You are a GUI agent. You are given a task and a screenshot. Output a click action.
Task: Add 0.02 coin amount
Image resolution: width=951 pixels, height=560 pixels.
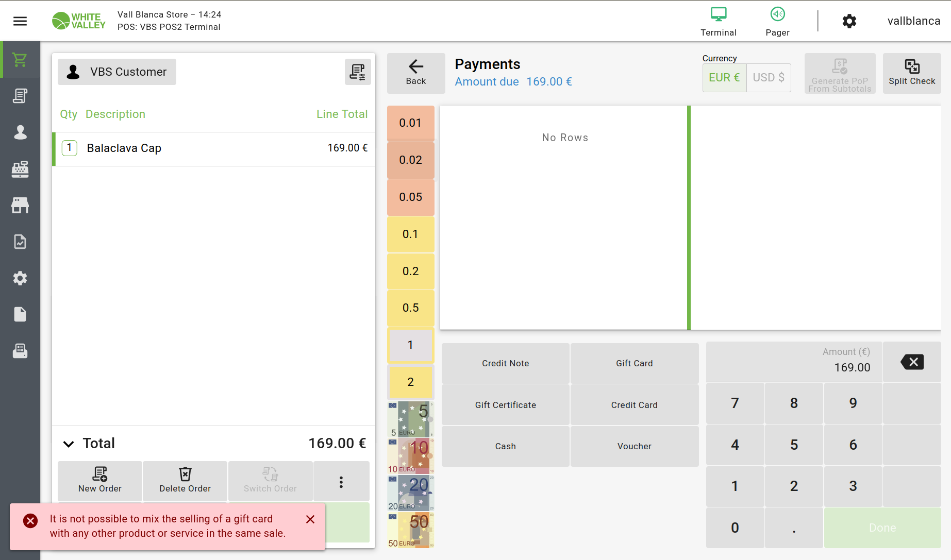(x=411, y=160)
